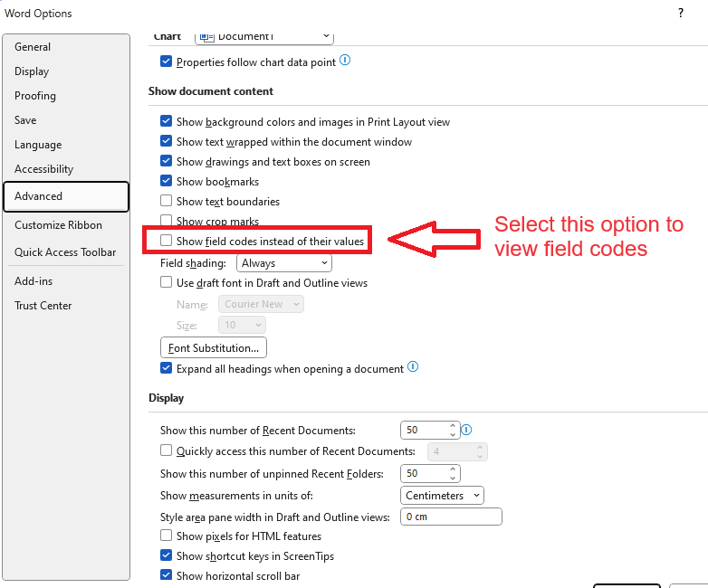Increase the Recent Documents number spinner

[453, 425]
